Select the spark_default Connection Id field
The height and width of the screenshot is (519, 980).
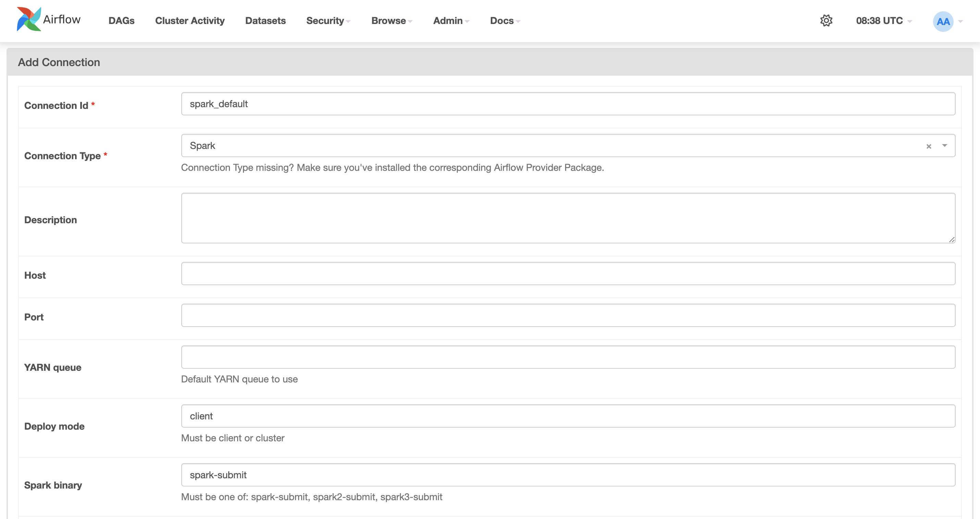click(567, 103)
